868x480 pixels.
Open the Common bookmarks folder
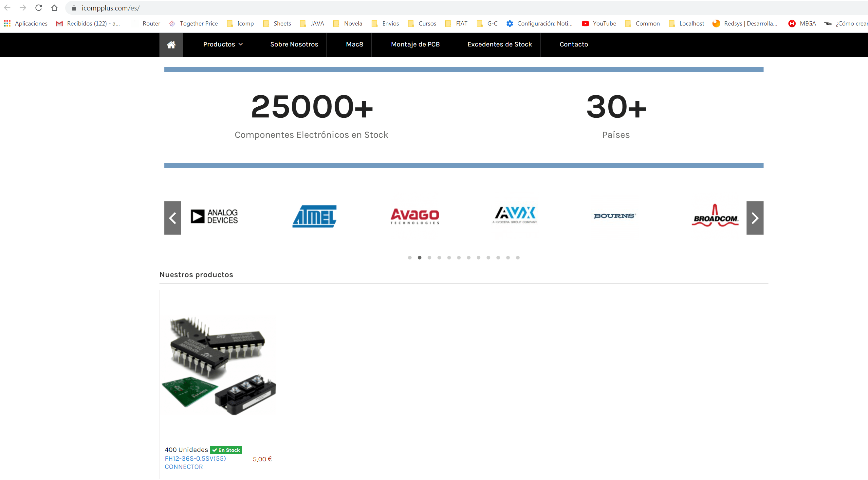tap(642, 23)
